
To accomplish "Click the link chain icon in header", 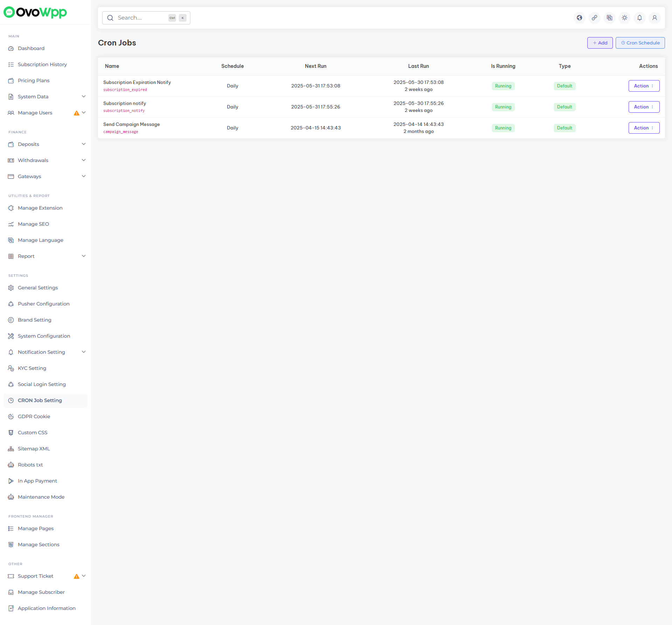I will [595, 18].
